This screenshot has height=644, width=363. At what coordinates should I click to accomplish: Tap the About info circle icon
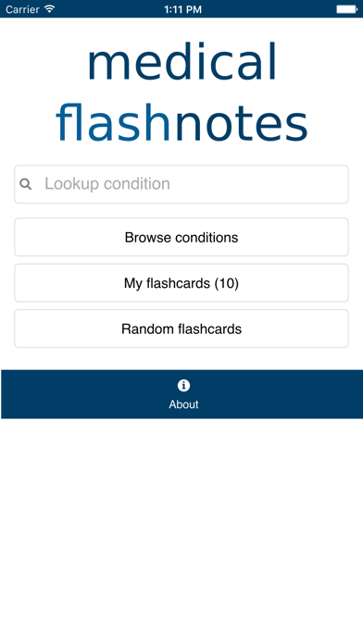(183, 385)
